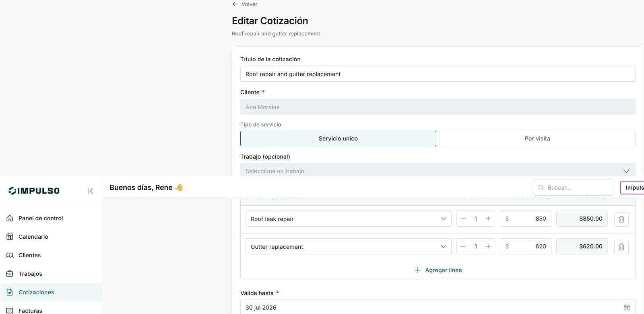Expand the Selecciona un trabajo dropdown

(x=438, y=171)
